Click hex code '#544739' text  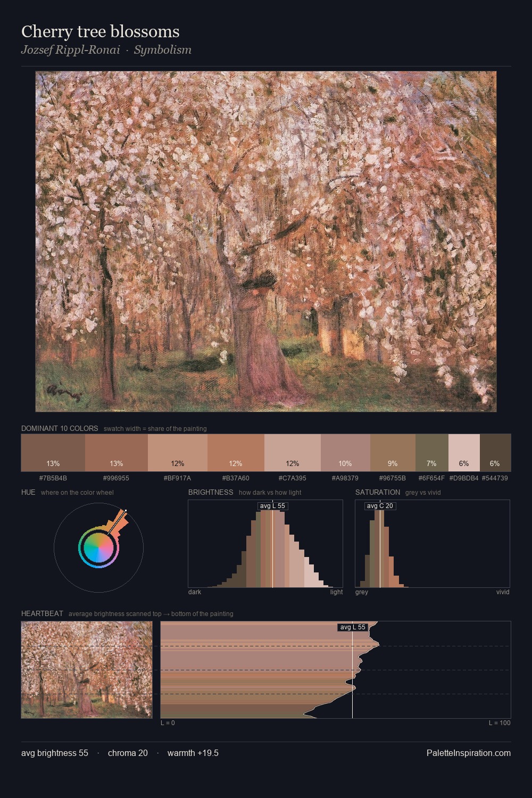tap(495, 478)
